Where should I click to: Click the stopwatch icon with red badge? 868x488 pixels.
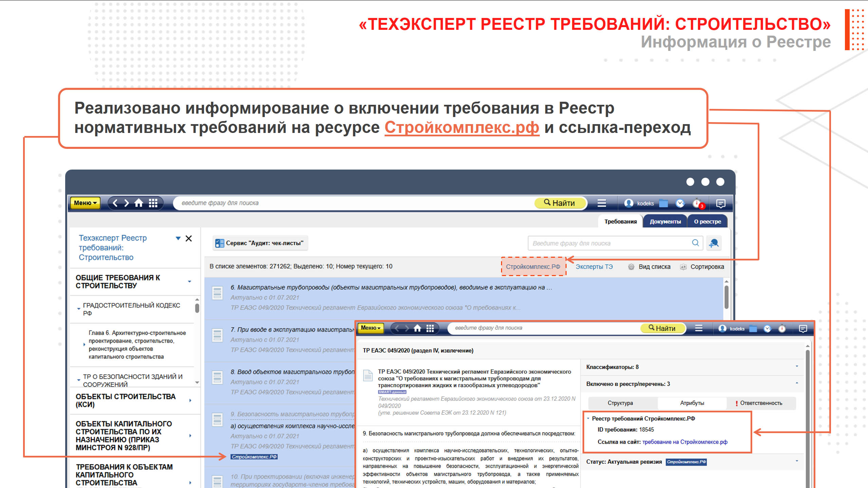tap(697, 203)
